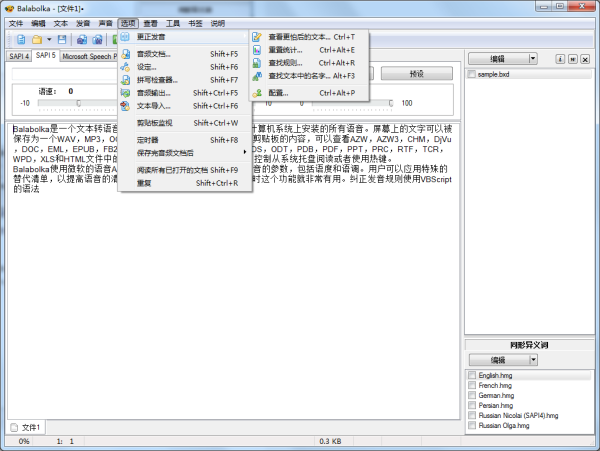
Task: Select the 文件1 document tab at bottom
Action: pyautogui.click(x=26, y=428)
